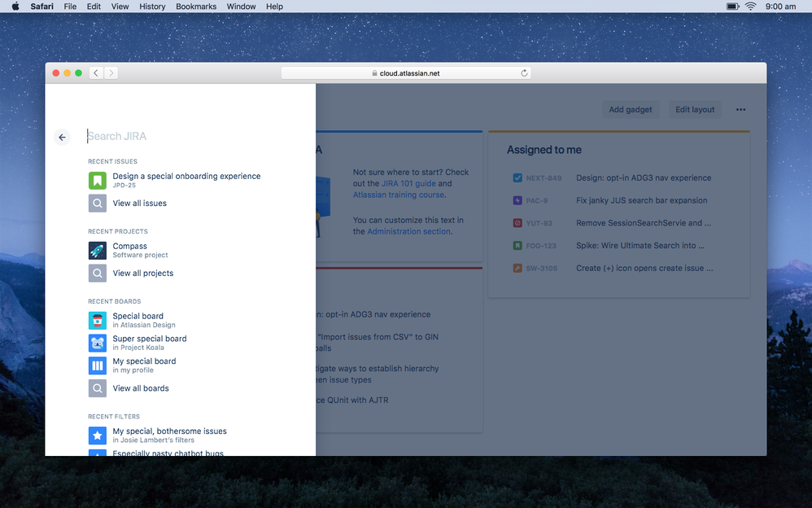Click magnifier icon beside View all boards

point(98,388)
